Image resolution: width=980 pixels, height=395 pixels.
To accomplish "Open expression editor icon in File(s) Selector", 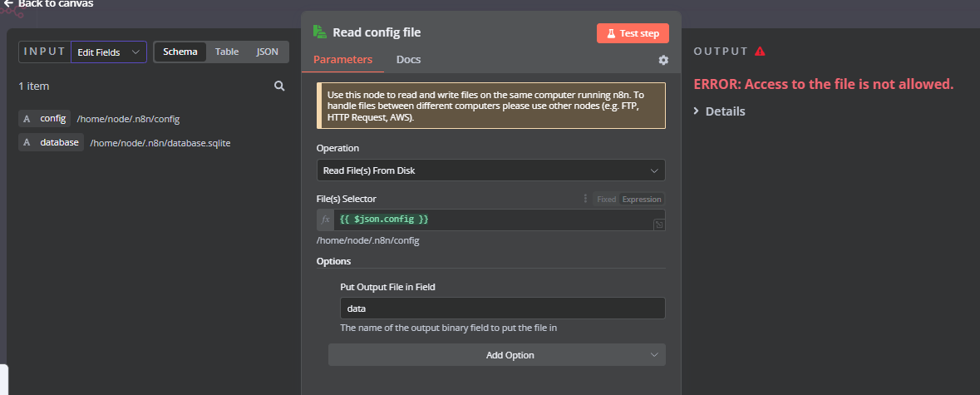I will 658,225.
